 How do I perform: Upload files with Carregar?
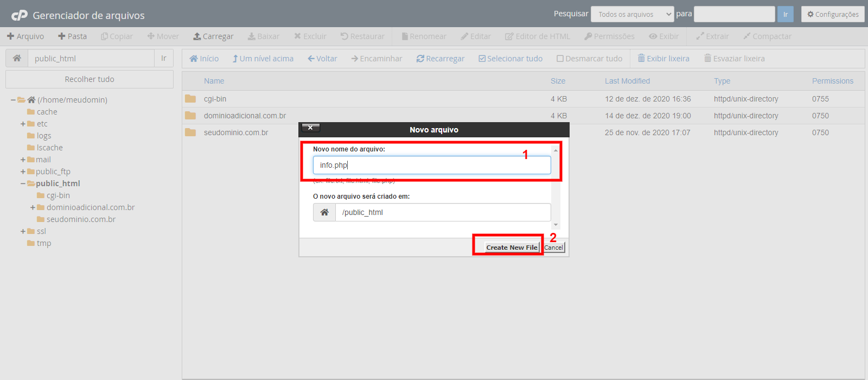coord(213,36)
